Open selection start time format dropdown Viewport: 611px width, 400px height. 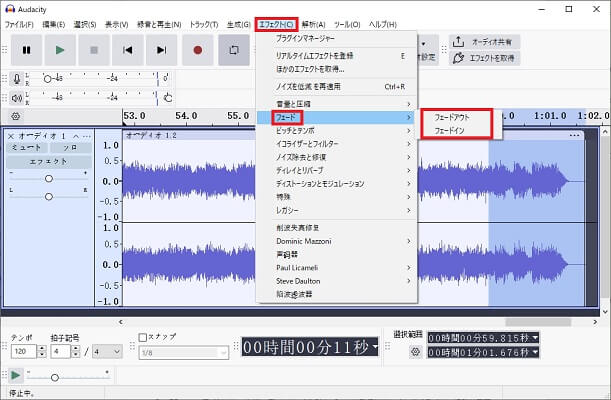pyautogui.click(x=535, y=338)
